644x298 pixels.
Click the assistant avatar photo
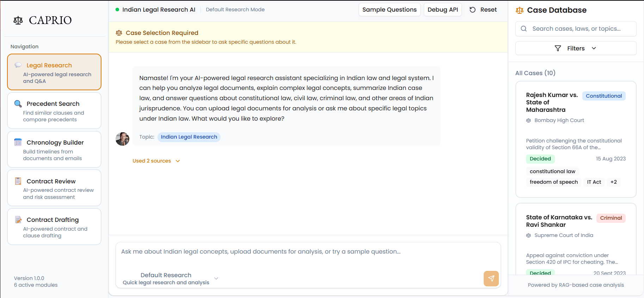pos(122,139)
